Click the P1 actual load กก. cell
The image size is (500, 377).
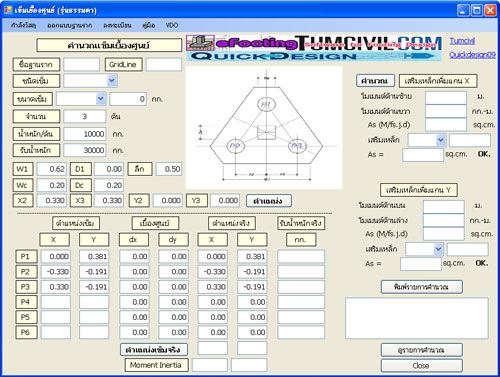[301, 256]
